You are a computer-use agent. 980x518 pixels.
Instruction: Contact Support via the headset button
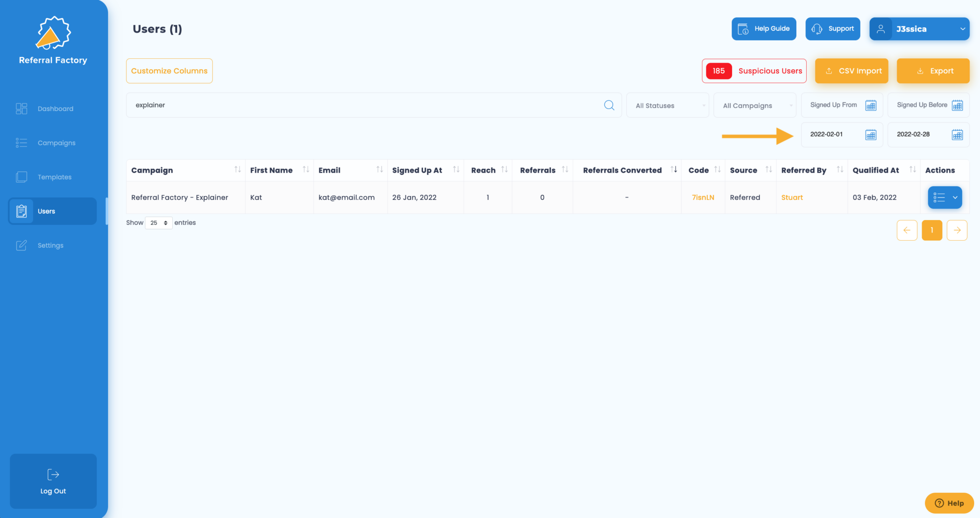click(833, 29)
